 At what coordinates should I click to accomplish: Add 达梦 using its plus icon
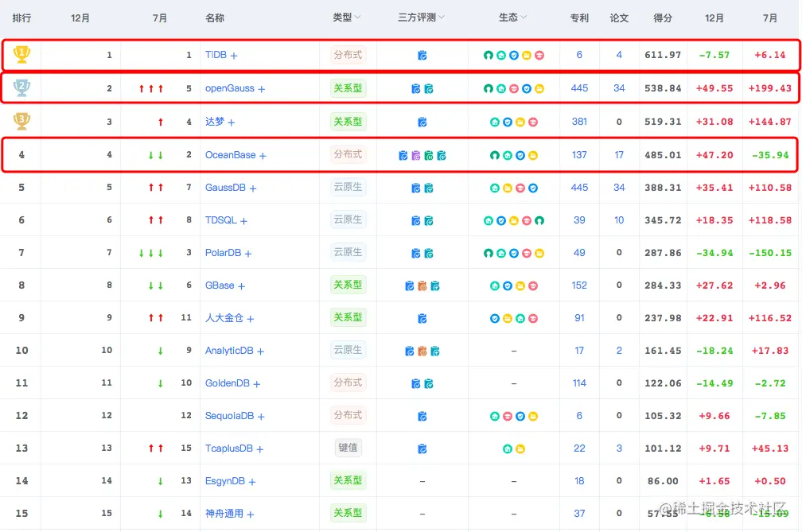[x=232, y=122]
